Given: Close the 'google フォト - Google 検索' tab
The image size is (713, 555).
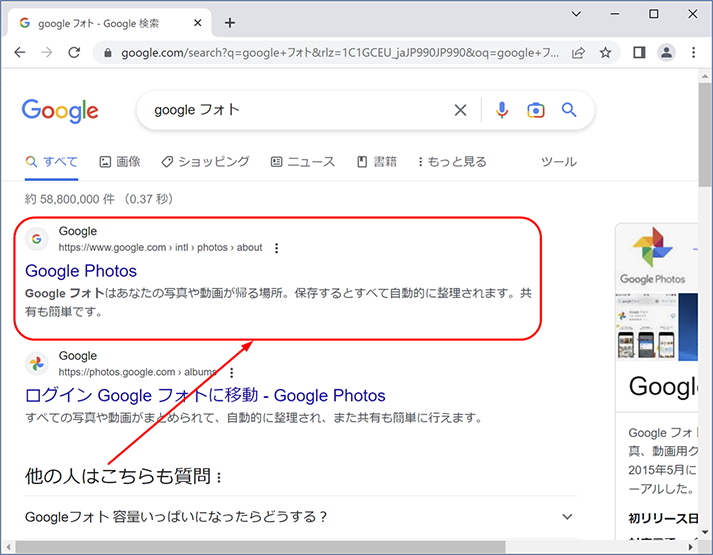Looking at the screenshot, I should [198, 23].
